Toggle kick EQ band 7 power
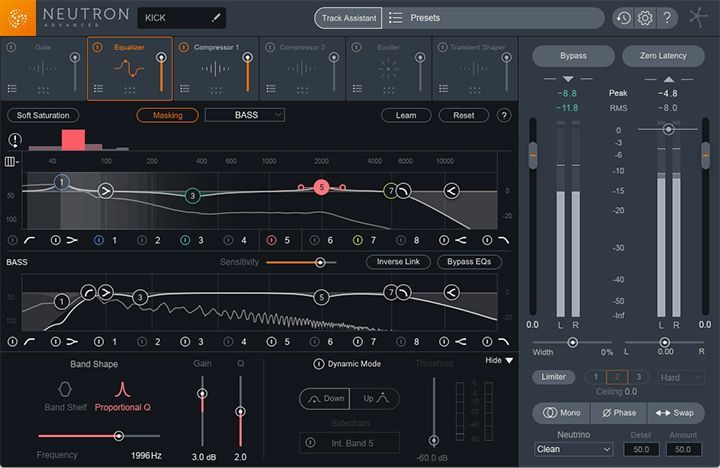Image resolution: width=720 pixels, height=468 pixels. point(358,240)
